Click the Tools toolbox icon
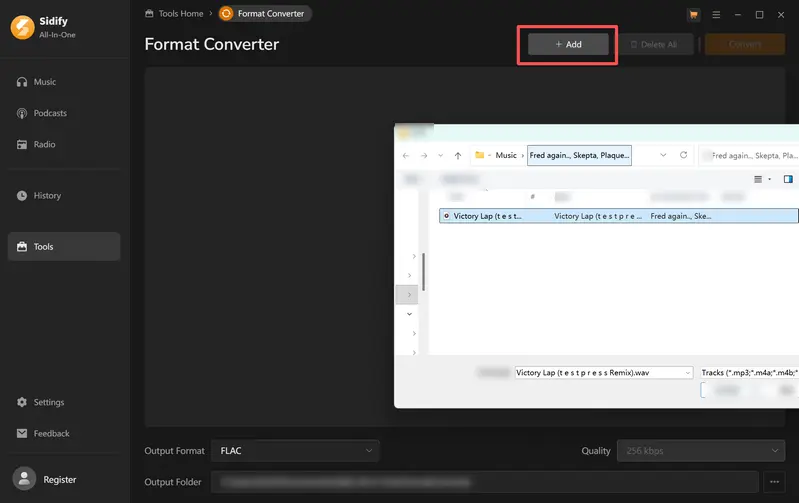 point(22,247)
